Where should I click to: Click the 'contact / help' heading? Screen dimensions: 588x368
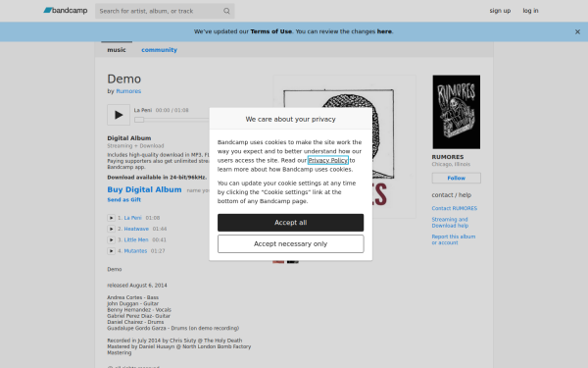(452, 195)
